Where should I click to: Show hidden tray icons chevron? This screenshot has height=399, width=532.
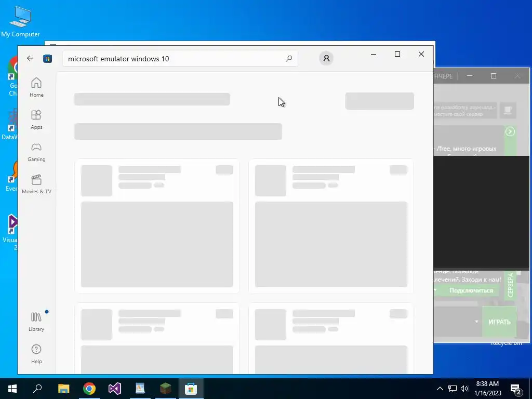pyautogui.click(x=440, y=389)
